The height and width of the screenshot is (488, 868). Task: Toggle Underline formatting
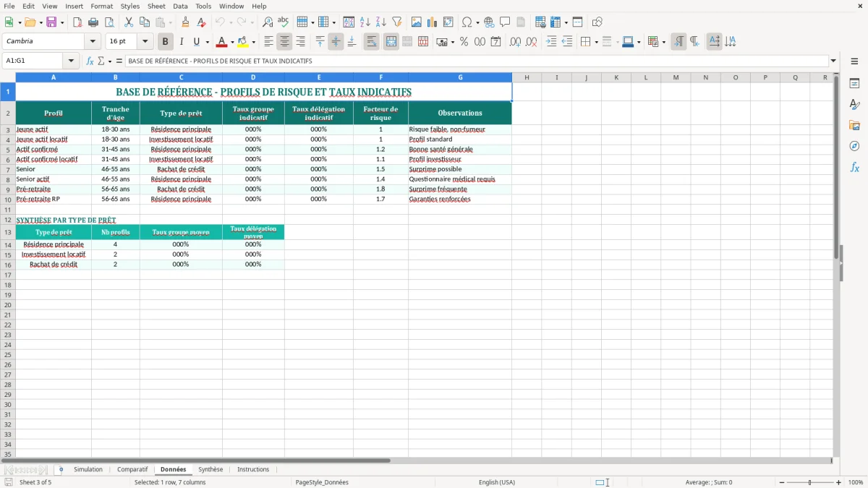pyautogui.click(x=197, y=42)
